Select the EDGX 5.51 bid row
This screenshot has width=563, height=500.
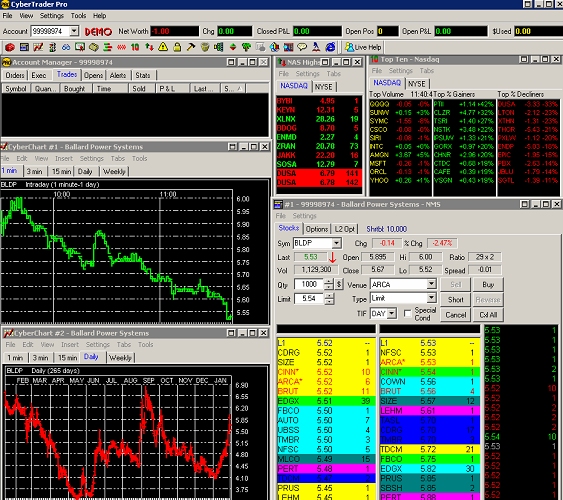(x=326, y=401)
